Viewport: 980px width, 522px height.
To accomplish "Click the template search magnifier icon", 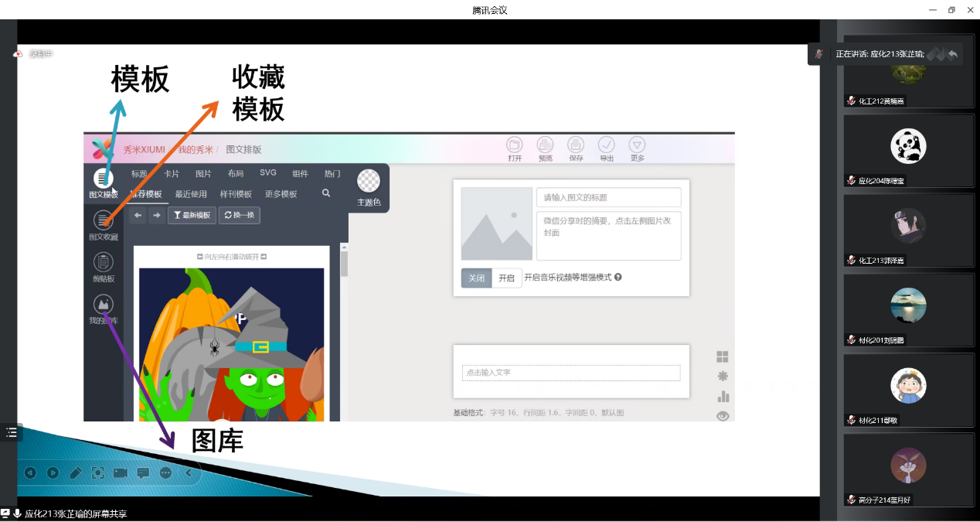I will (326, 194).
